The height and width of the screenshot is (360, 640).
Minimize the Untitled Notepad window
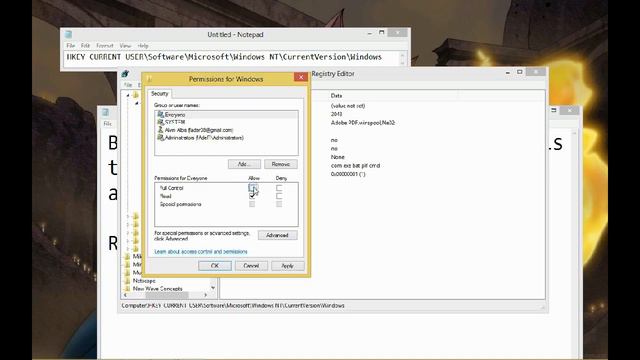369,33
